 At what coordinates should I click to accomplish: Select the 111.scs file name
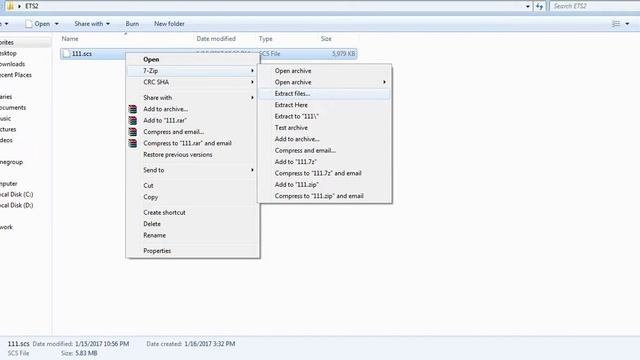point(82,54)
